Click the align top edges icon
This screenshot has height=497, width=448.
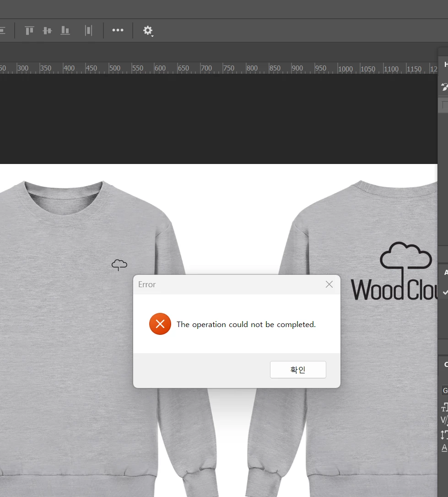tap(29, 30)
